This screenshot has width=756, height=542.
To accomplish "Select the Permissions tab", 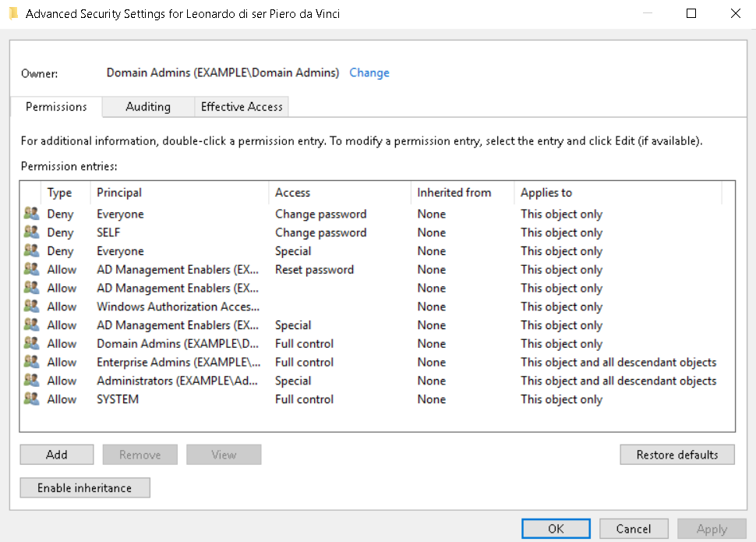I will tap(56, 107).
